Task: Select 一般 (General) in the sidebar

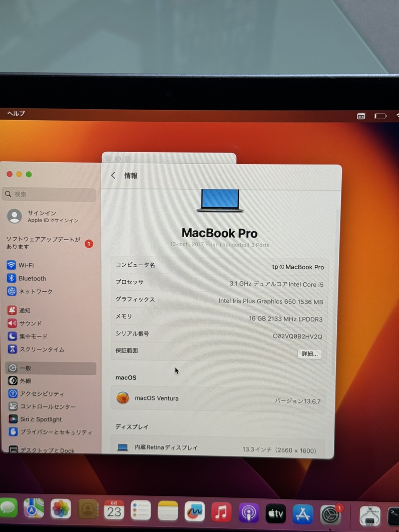Action: click(x=25, y=368)
